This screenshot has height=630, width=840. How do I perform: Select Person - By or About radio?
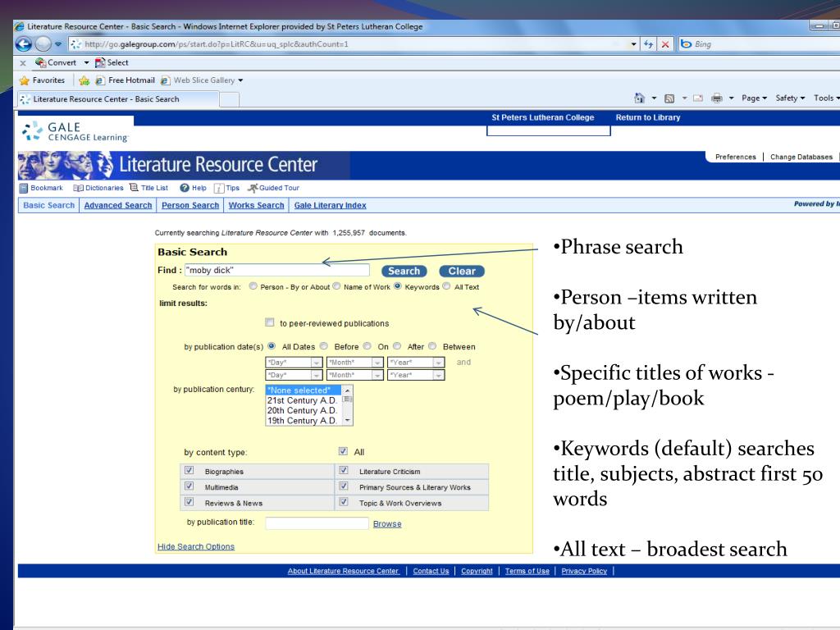pyautogui.click(x=253, y=286)
